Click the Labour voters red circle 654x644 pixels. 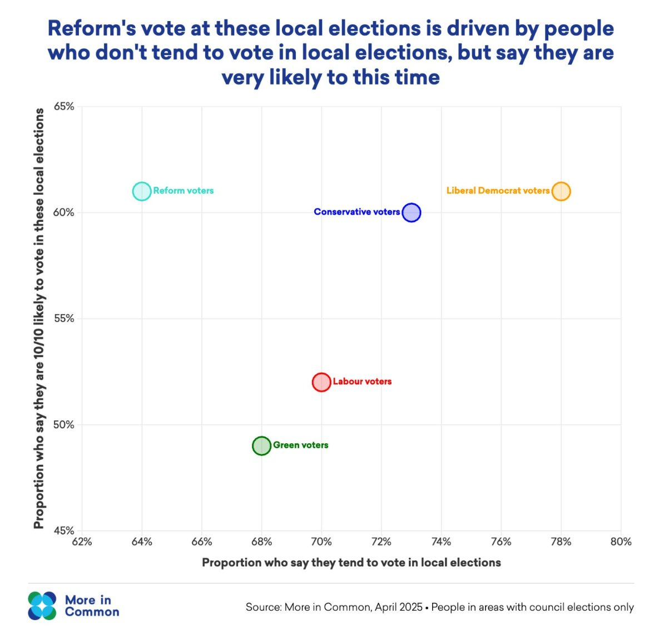321,382
